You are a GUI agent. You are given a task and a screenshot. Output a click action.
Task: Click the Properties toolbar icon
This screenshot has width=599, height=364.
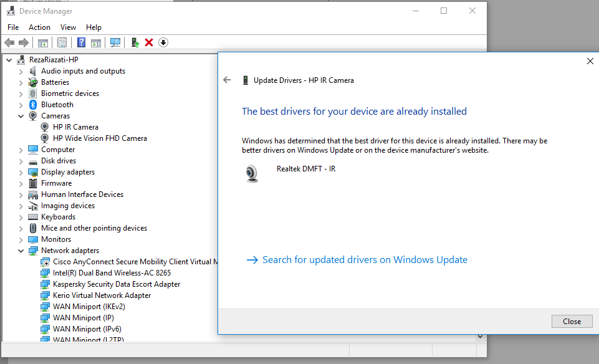coord(62,42)
